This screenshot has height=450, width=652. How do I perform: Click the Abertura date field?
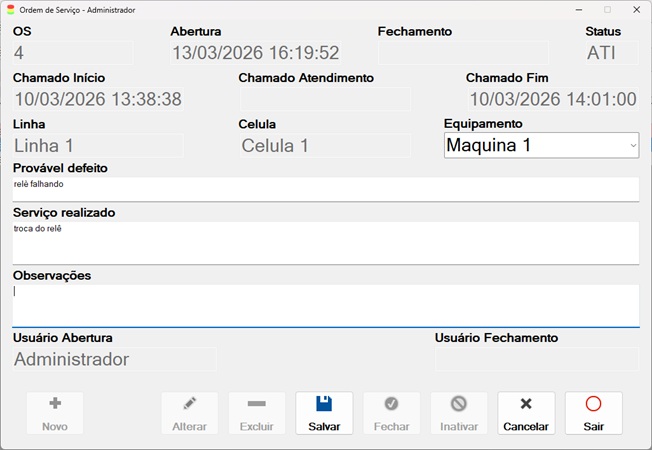pyautogui.click(x=256, y=53)
